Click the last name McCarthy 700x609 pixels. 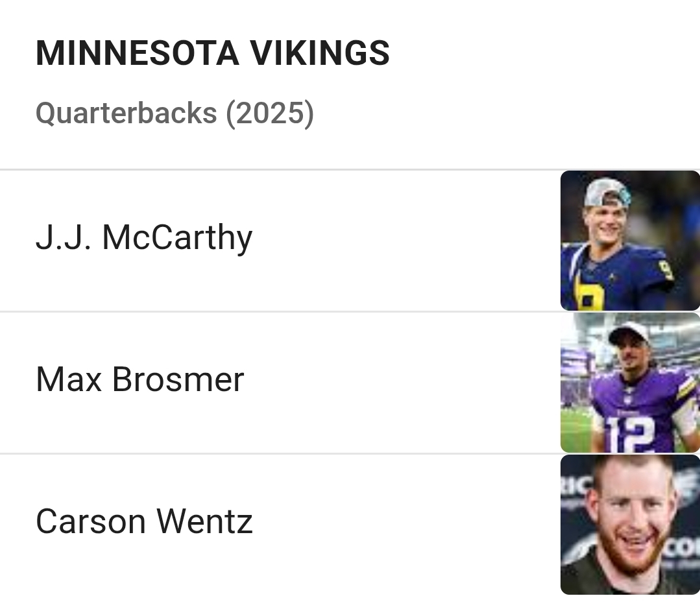coord(176,237)
